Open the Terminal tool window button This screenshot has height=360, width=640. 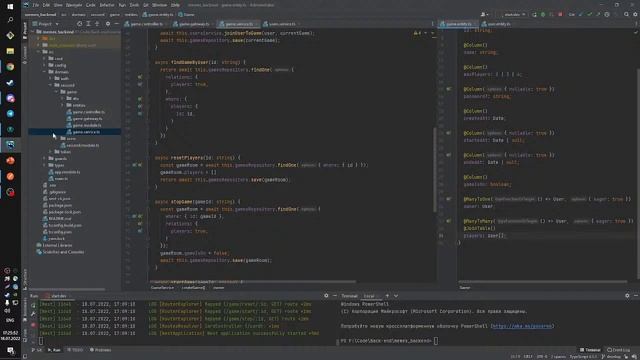(590, 350)
